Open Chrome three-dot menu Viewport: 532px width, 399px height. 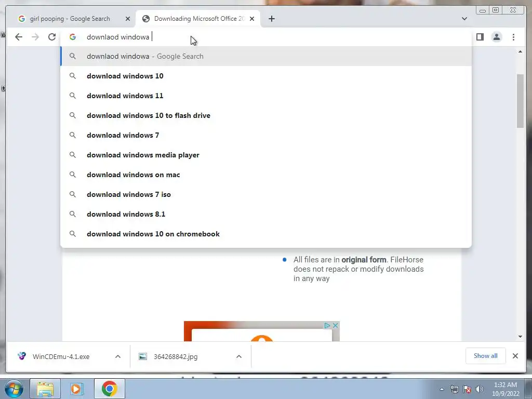click(513, 37)
